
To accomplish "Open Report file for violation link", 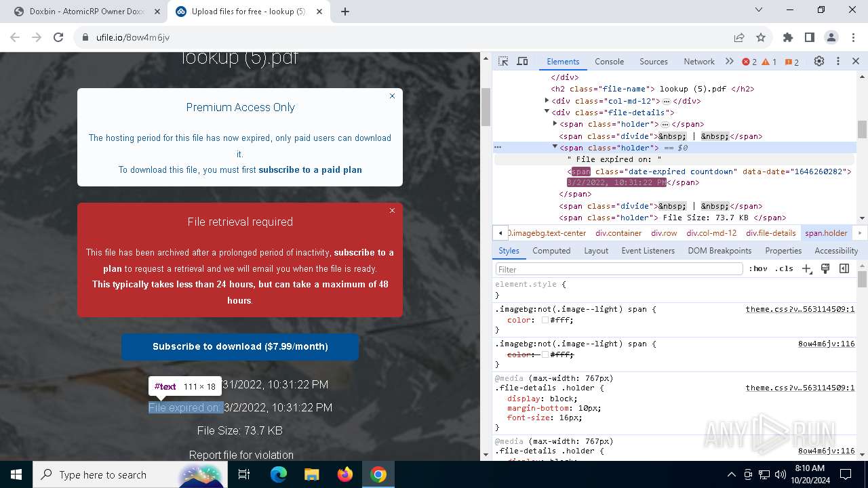I will point(241,455).
